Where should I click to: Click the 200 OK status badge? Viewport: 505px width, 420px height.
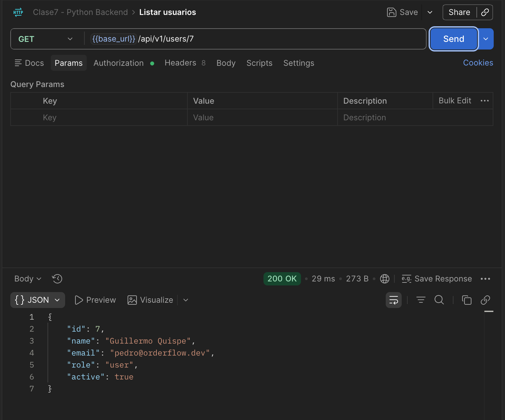282,279
